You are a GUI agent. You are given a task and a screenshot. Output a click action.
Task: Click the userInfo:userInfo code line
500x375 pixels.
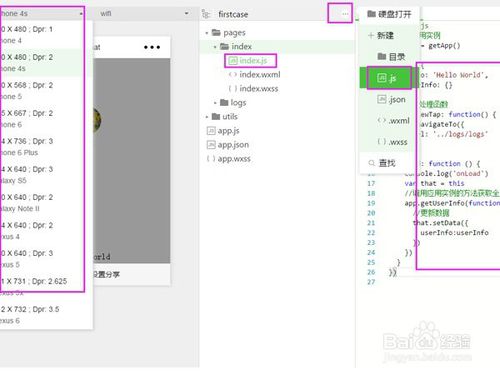tap(454, 233)
